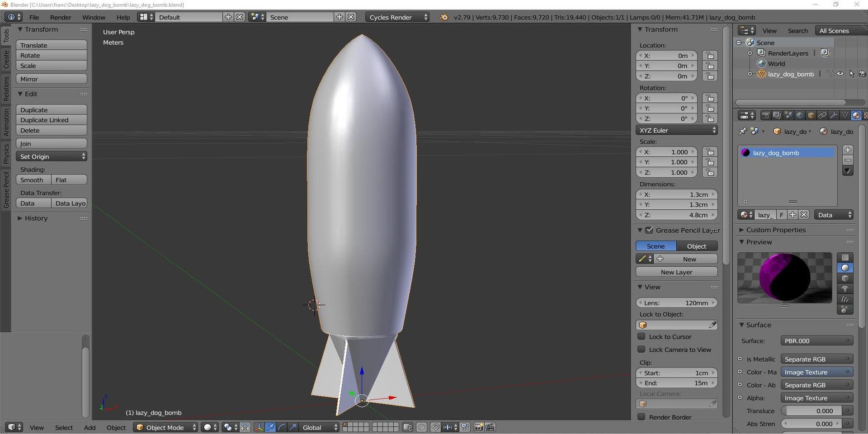Open the Render properties tab (camera icon)
Viewport: 868px width, 434px height.
click(765, 115)
